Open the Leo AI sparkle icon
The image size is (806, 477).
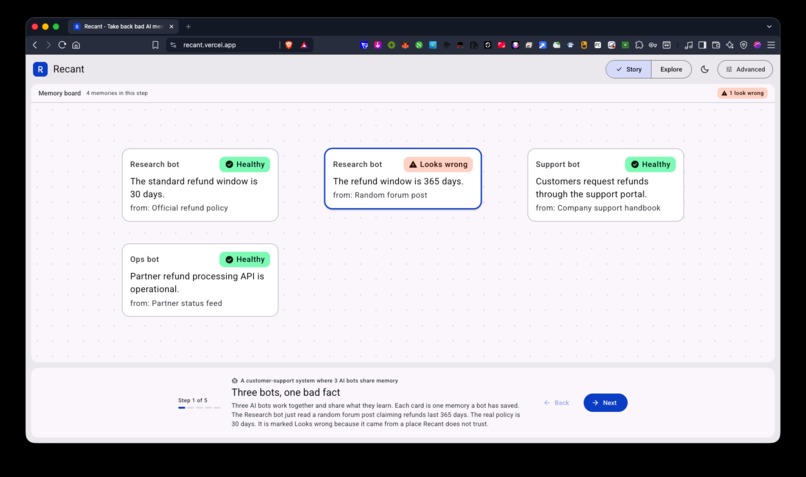(730, 45)
